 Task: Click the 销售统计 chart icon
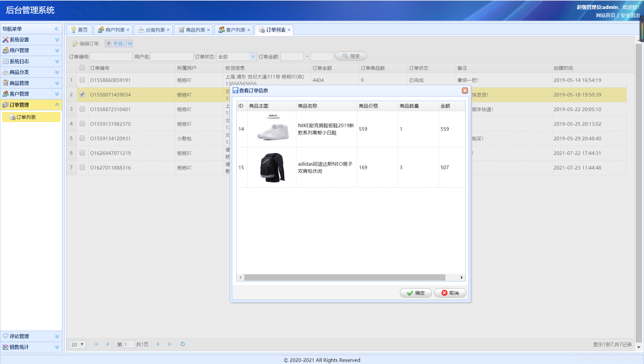coord(5,347)
